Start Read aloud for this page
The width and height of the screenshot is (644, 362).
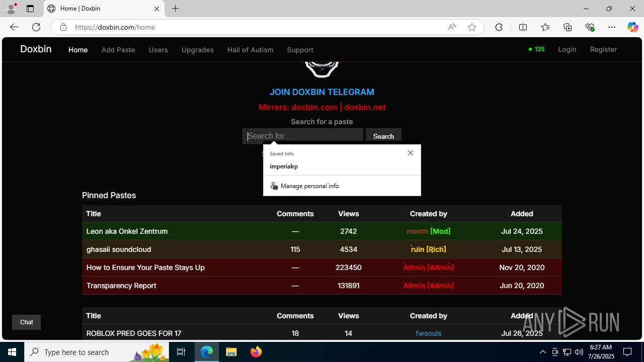pyautogui.click(x=452, y=27)
